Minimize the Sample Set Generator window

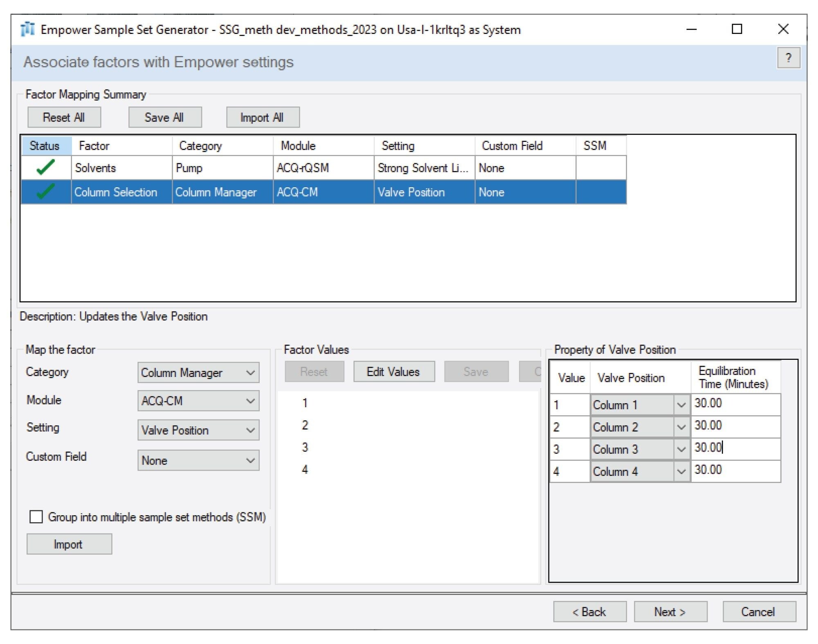click(691, 29)
